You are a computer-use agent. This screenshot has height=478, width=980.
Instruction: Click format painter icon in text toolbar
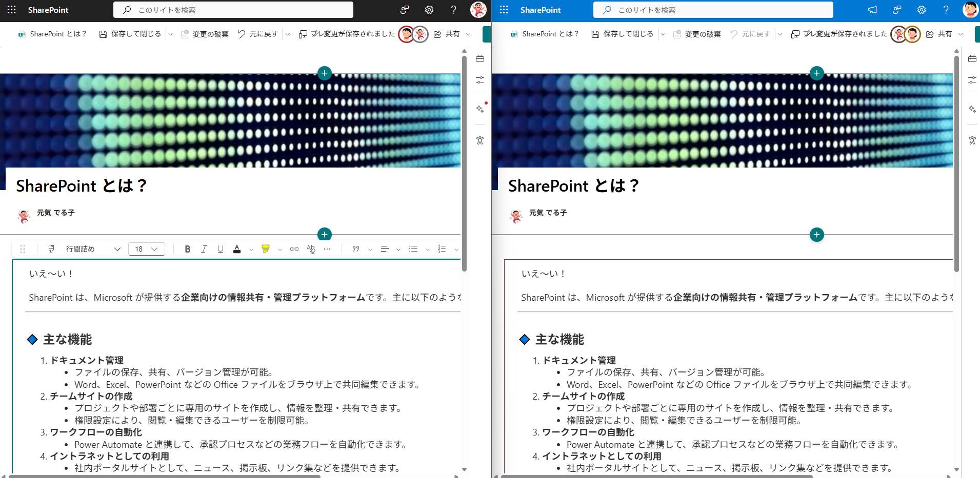(x=51, y=249)
